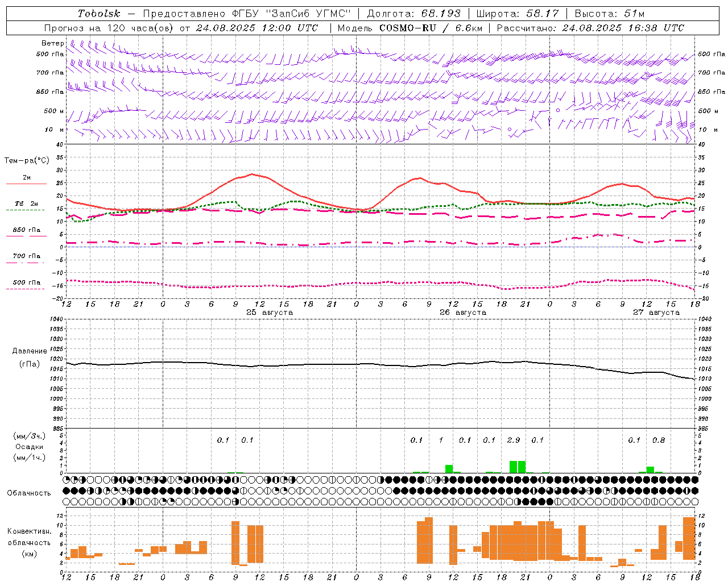Click the Осадки precipitation label
The height and width of the screenshot is (582, 728).
click(30, 447)
